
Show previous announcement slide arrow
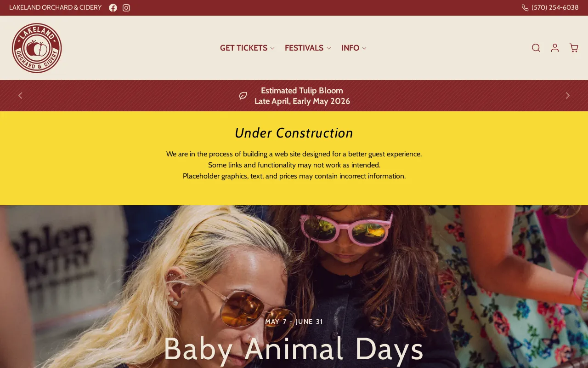[20, 96]
